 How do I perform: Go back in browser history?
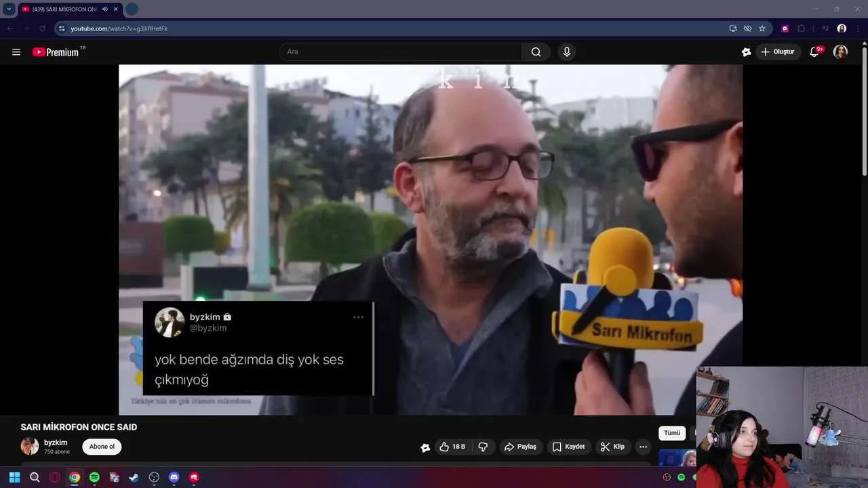coord(9,28)
